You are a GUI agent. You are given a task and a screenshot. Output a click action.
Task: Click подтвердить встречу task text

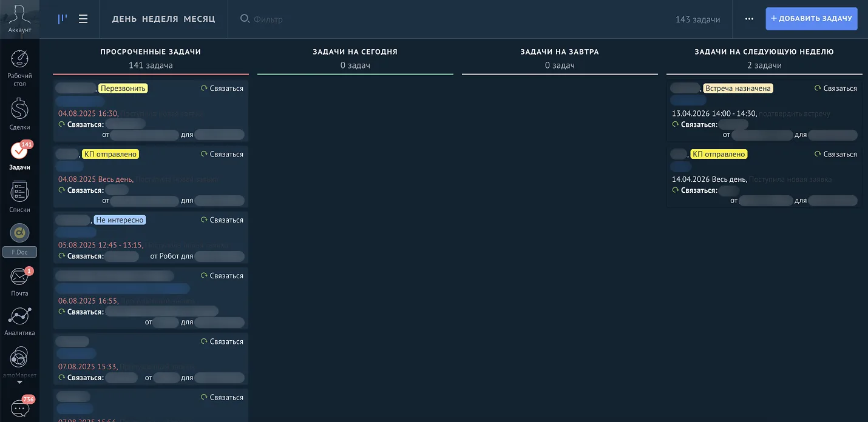point(795,113)
